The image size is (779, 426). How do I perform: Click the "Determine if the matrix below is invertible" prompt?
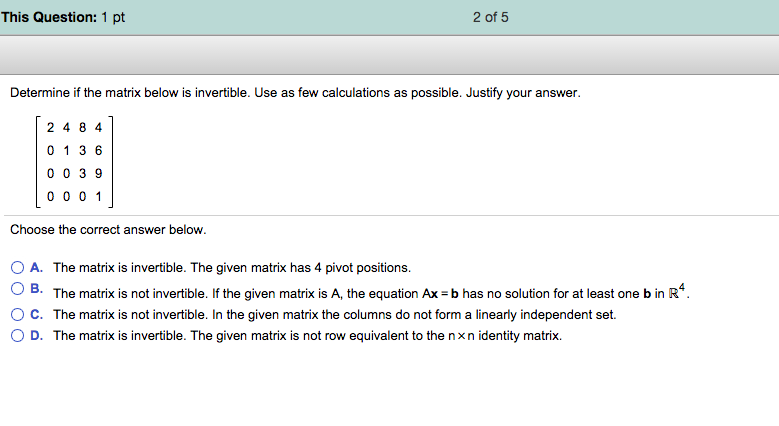click(294, 93)
